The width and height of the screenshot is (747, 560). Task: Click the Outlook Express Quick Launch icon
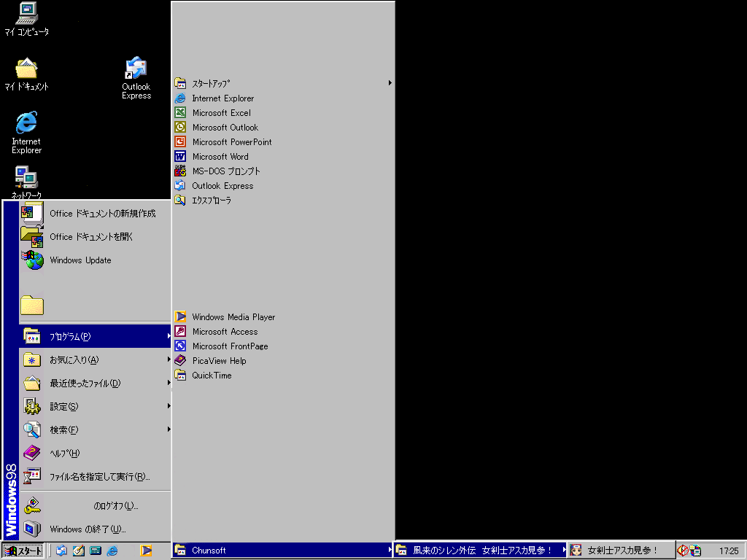pyautogui.click(x=61, y=551)
